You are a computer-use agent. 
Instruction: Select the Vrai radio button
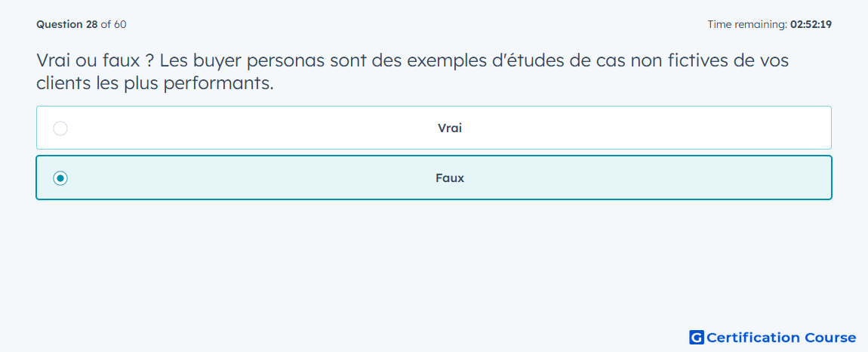pyautogui.click(x=60, y=128)
